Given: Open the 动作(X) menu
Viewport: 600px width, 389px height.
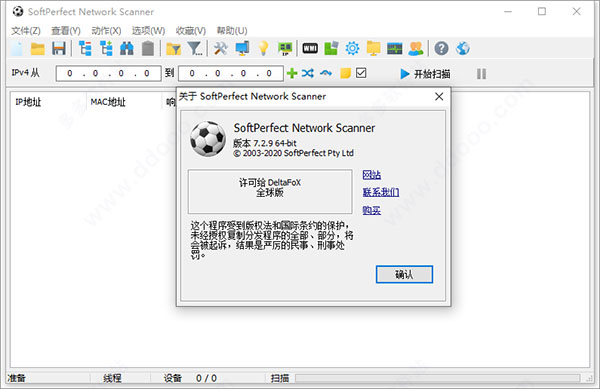Looking at the screenshot, I should pos(106,31).
